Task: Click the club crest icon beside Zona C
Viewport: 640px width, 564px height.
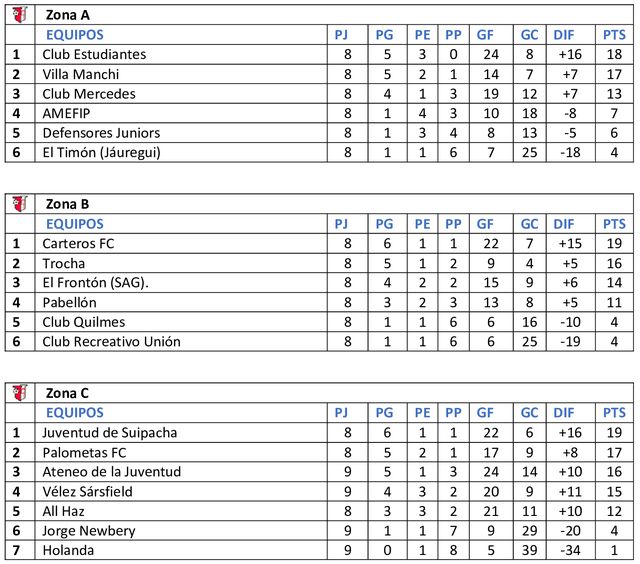Action: tap(20, 393)
